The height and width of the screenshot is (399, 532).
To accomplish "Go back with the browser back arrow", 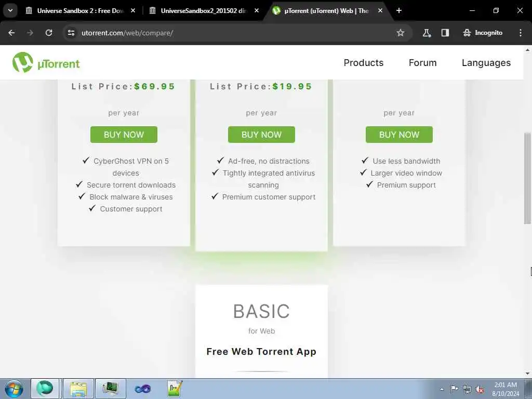I will 11,33.
